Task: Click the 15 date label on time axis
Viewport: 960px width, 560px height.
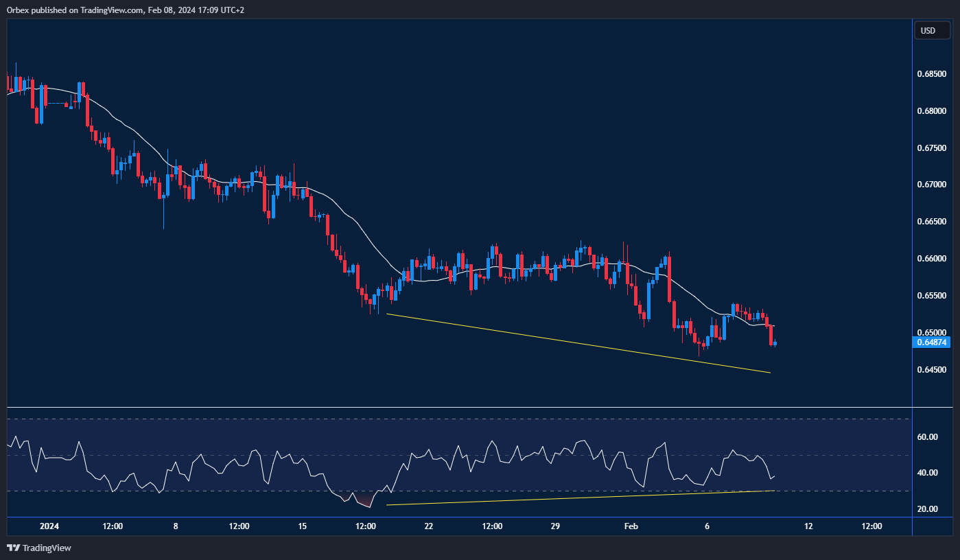Action: [303, 527]
